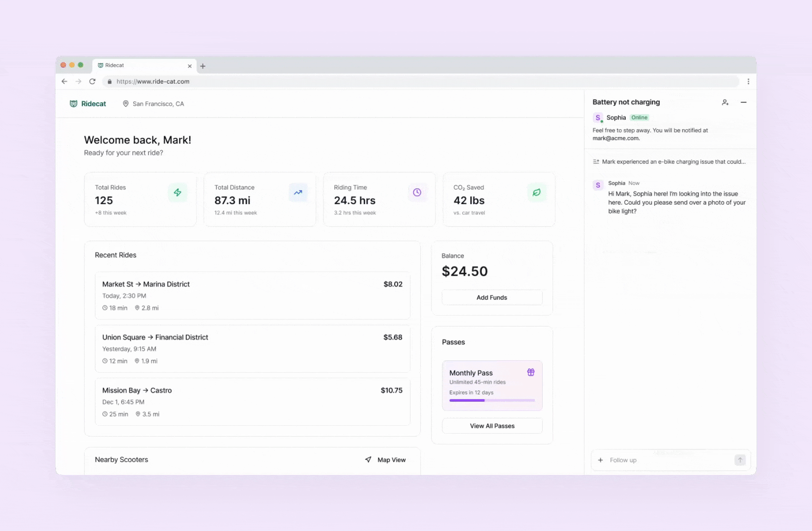Open a new browser tab
Image resolution: width=812 pixels, height=531 pixels.
pyautogui.click(x=203, y=66)
